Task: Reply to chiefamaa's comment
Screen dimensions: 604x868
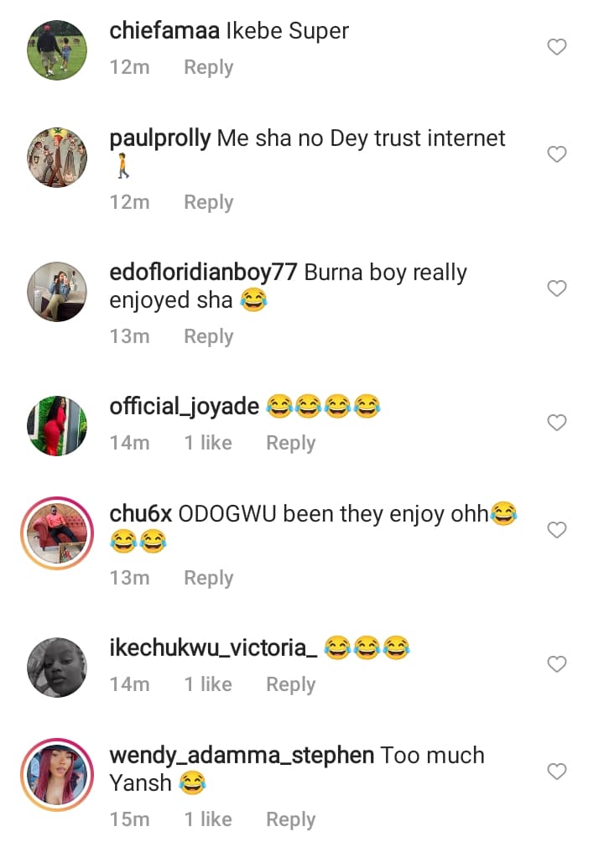Action: [x=208, y=67]
